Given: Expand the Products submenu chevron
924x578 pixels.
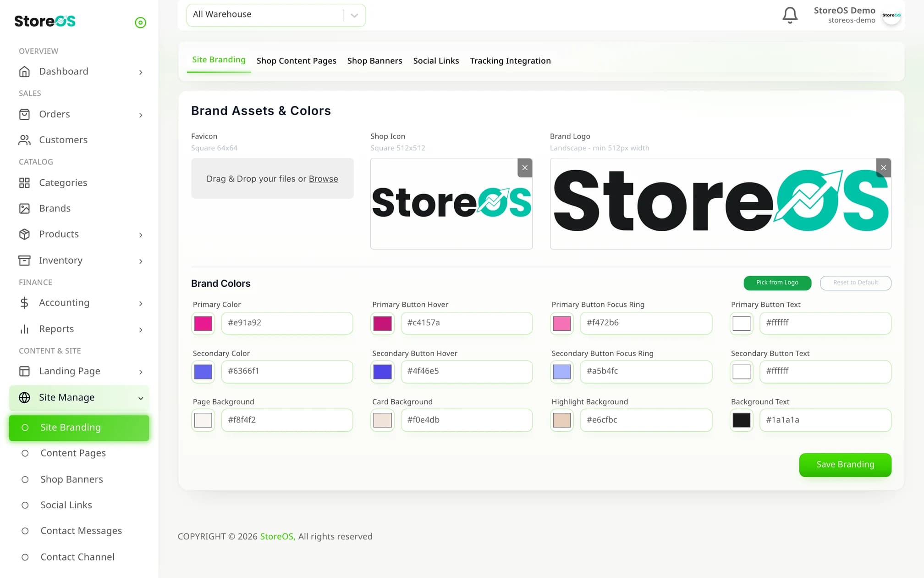Looking at the screenshot, I should tap(141, 235).
